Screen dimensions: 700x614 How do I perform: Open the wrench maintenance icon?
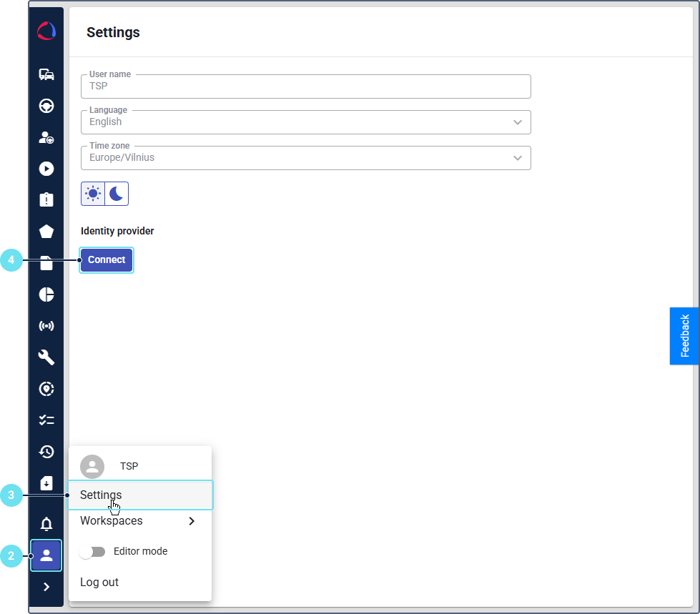46,357
